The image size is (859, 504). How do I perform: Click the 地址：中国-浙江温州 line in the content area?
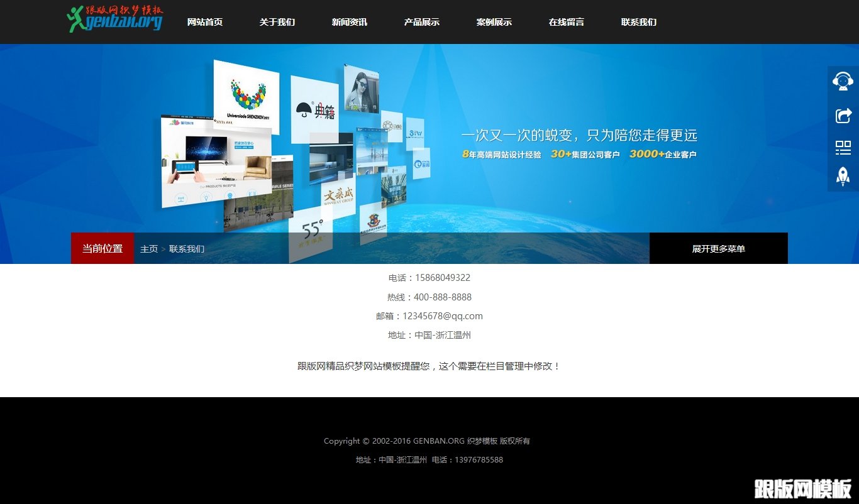tap(429, 335)
